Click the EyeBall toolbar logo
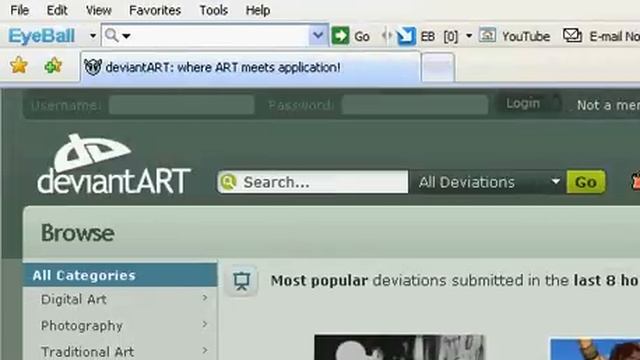This screenshot has width=640, height=360. (x=42, y=36)
